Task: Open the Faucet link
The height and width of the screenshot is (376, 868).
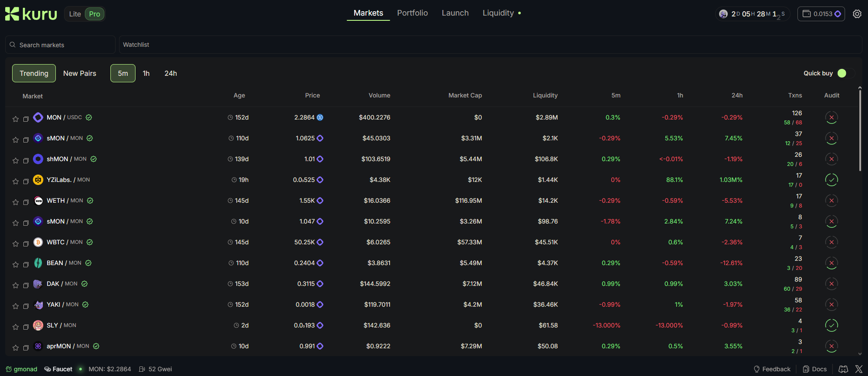Action: point(58,369)
